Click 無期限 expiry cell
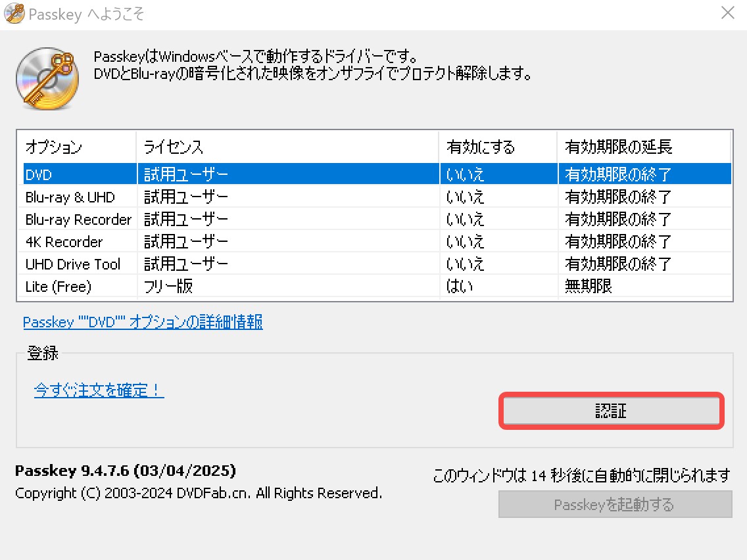Image resolution: width=747 pixels, height=560 pixels. pos(589,286)
